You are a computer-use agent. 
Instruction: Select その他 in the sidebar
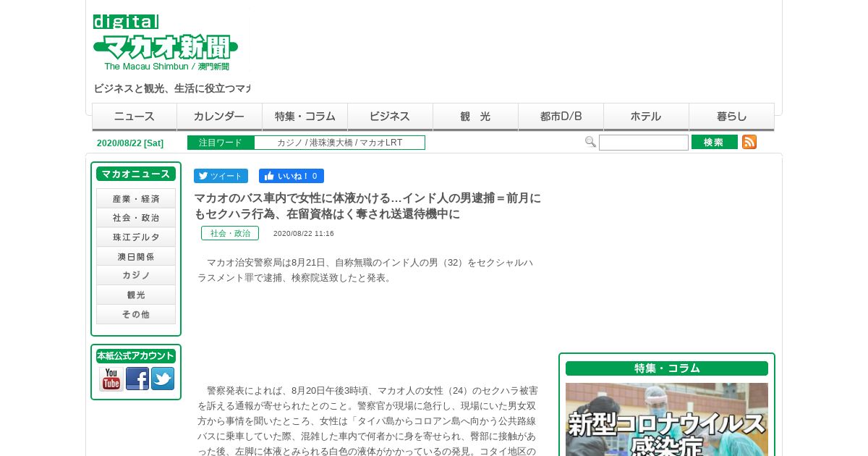click(136, 314)
